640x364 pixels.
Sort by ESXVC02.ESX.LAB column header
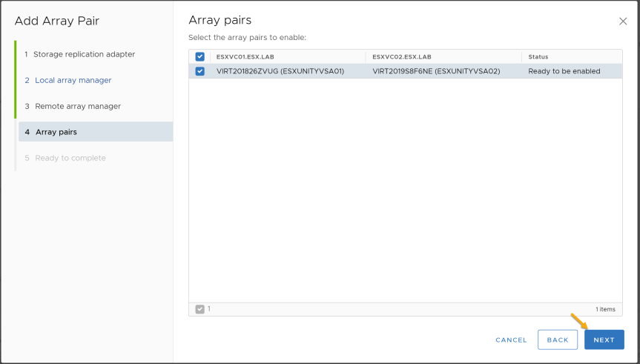[402, 57]
